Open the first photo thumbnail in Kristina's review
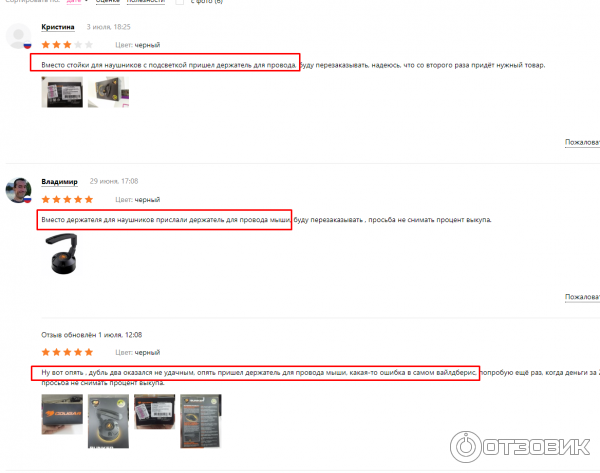Viewport: 600px width, 473px height. (62, 92)
